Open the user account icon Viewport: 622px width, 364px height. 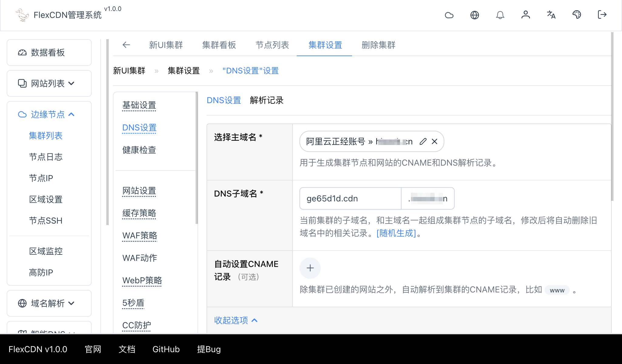pos(526,15)
